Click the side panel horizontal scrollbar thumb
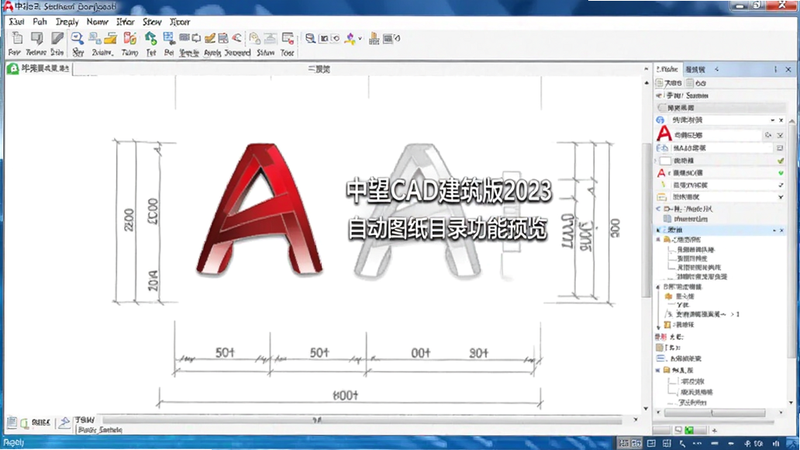The height and width of the screenshot is (450, 800). (x=714, y=412)
